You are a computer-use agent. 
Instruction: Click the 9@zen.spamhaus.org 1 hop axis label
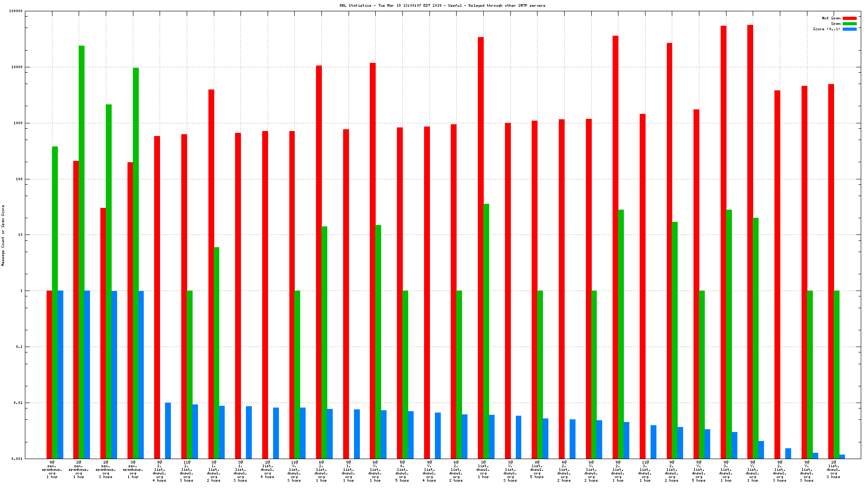[x=52, y=469]
